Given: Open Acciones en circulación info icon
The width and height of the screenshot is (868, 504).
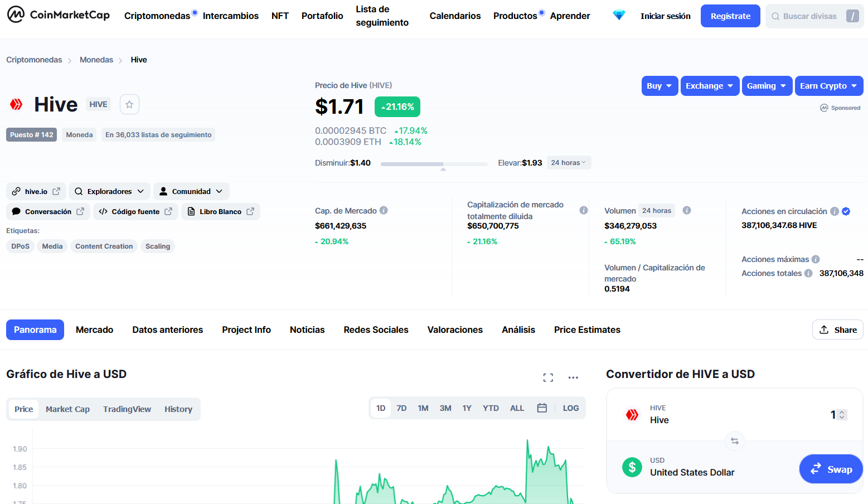Looking at the screenshot, I should [835, 211].
